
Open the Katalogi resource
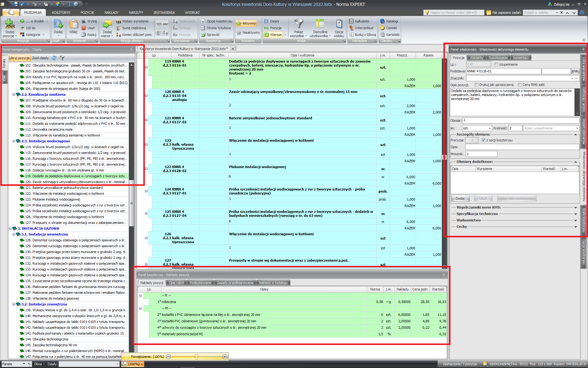389,21
